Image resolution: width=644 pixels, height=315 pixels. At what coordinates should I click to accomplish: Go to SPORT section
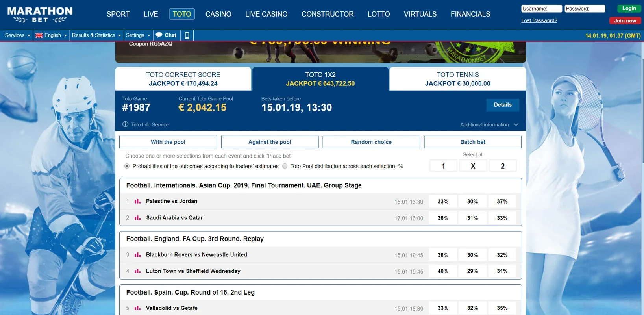(x=118, y=14)
